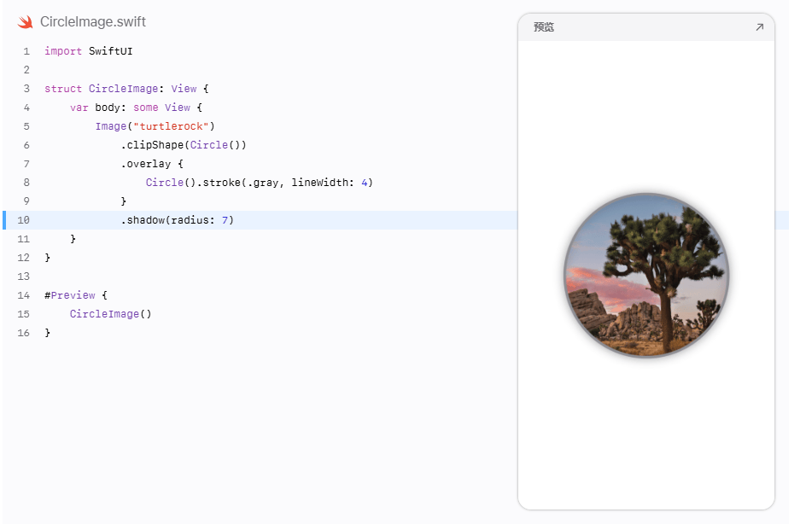The height and width of the screenshot is (524, 812).
Task: Click the CircleImage() call on line 15
Action: (x=111, y=314)
